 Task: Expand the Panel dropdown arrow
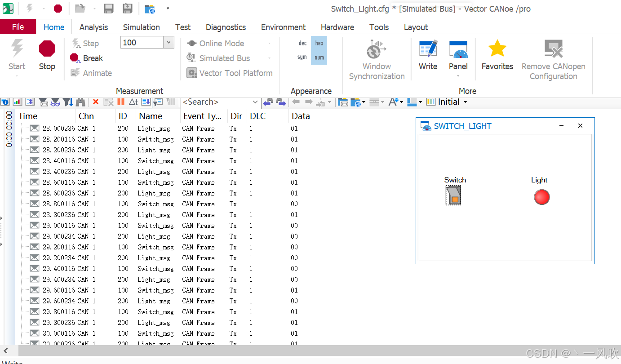[458, 76]
